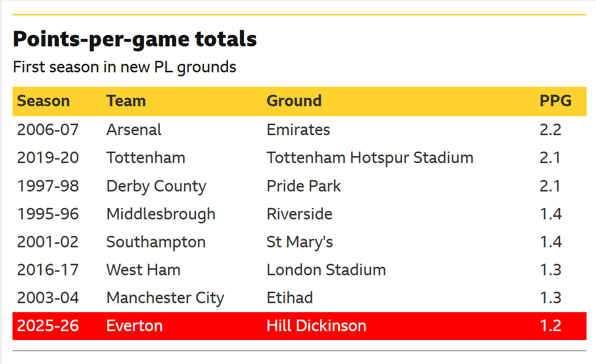Click the Team column header
The image size is (596, 364).
126,101
